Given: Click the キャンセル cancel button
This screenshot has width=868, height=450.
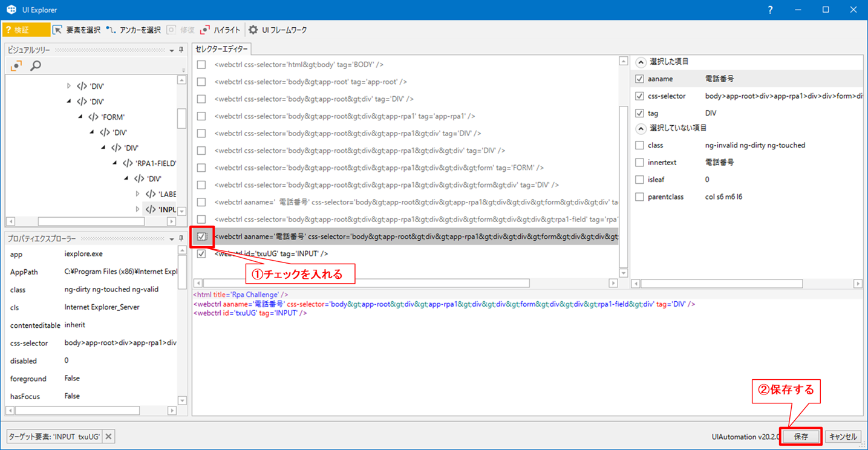Looking at the screenshot, I should [x=843, y=436].
